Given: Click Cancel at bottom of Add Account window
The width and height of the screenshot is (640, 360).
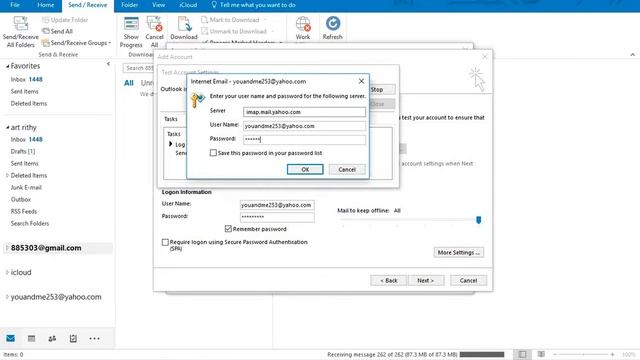Looking at the screenshot, I should [468, 280].
